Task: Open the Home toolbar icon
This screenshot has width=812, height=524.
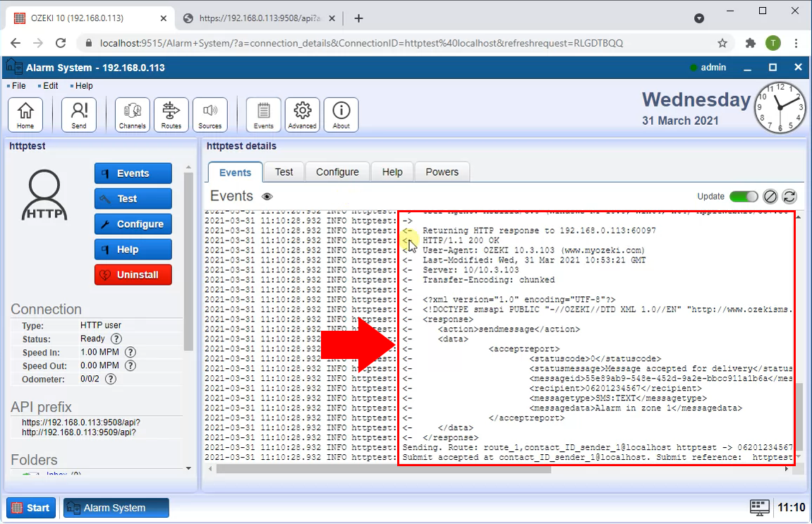Action: (25, 114)
